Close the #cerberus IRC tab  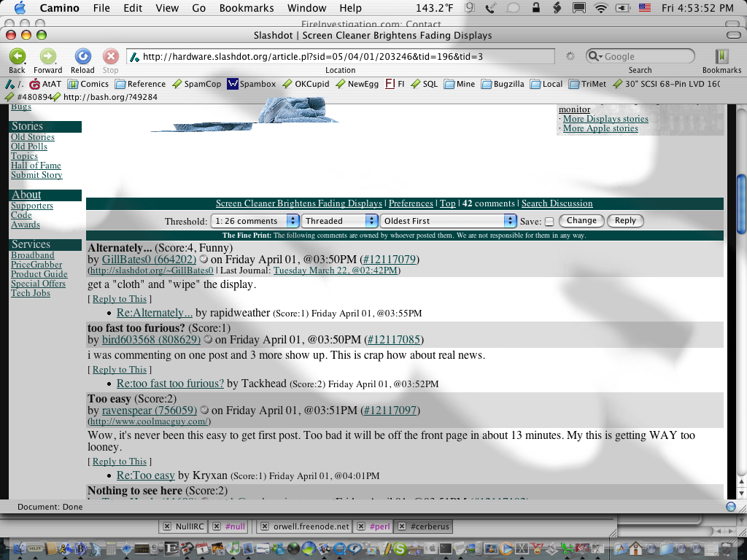[402, 526]
